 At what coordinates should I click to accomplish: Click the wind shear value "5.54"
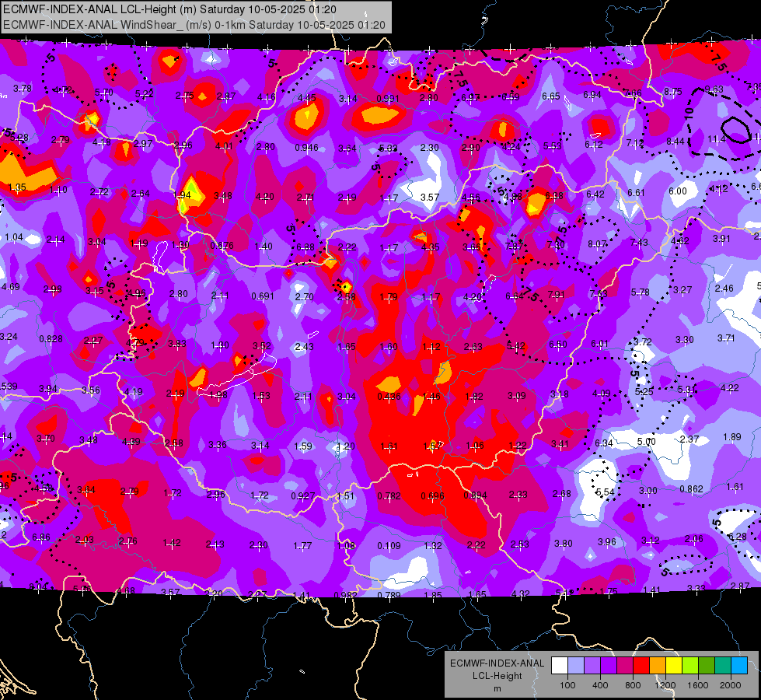(606, 492)
